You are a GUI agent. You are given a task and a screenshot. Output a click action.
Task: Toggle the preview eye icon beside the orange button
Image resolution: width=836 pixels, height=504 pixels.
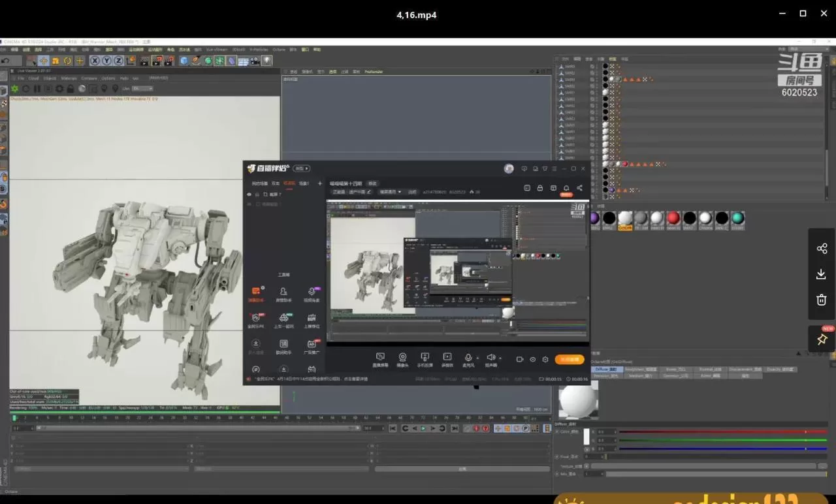coord(532,360)
